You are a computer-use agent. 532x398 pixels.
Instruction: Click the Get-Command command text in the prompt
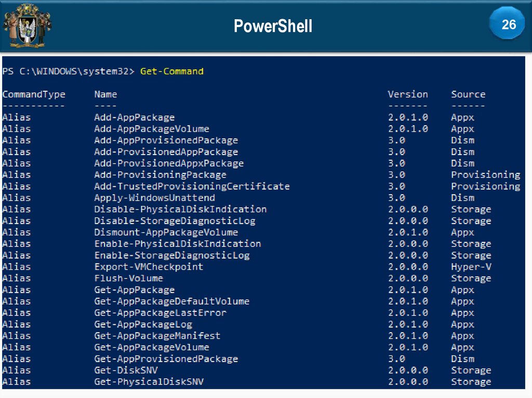[x=171, y=71]
